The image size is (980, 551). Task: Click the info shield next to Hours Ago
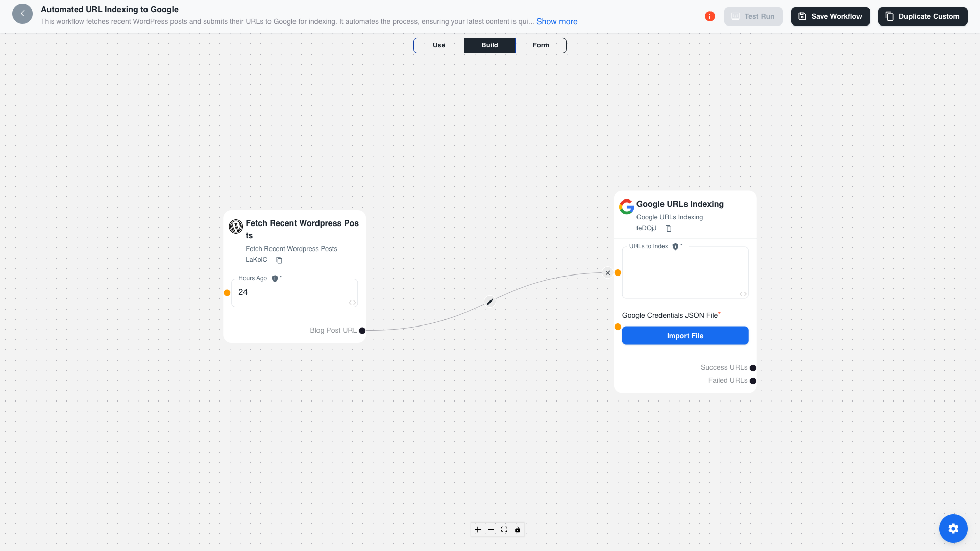point(275,278)
